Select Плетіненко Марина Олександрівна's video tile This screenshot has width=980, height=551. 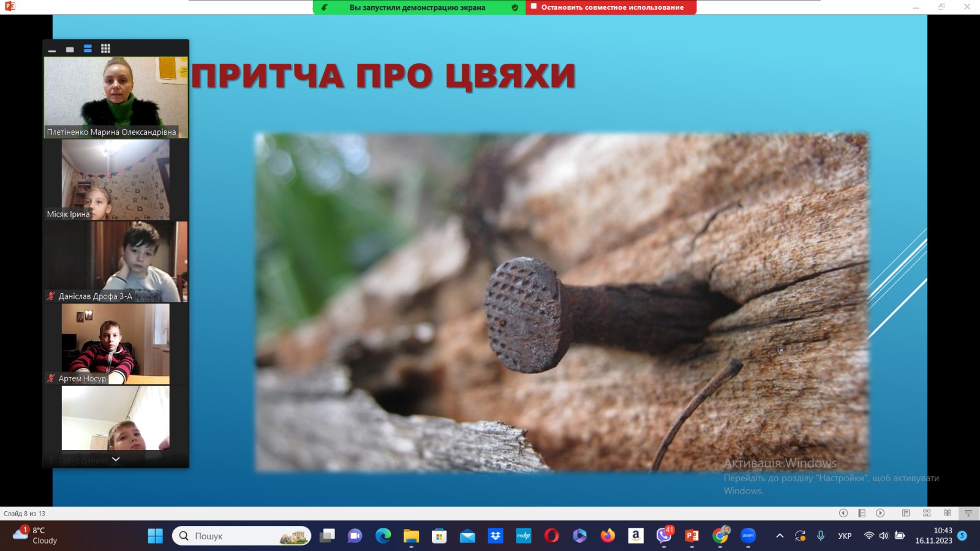coord(116,97)
